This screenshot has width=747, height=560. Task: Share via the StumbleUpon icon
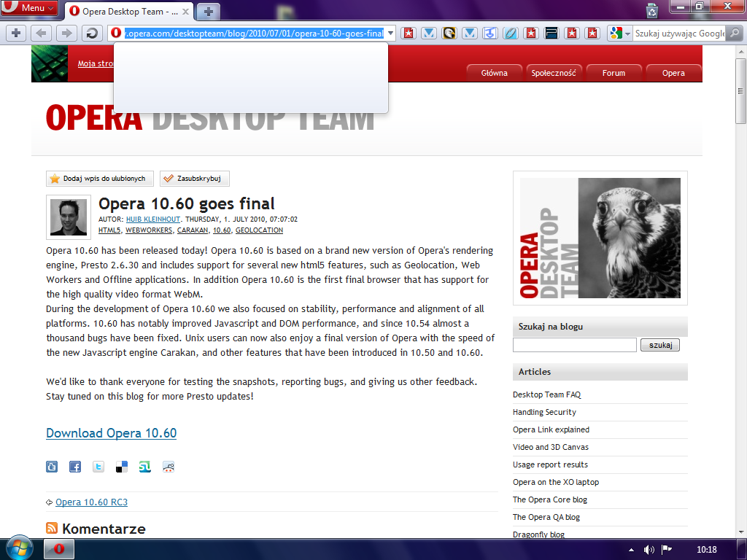(x=145, y=467)
